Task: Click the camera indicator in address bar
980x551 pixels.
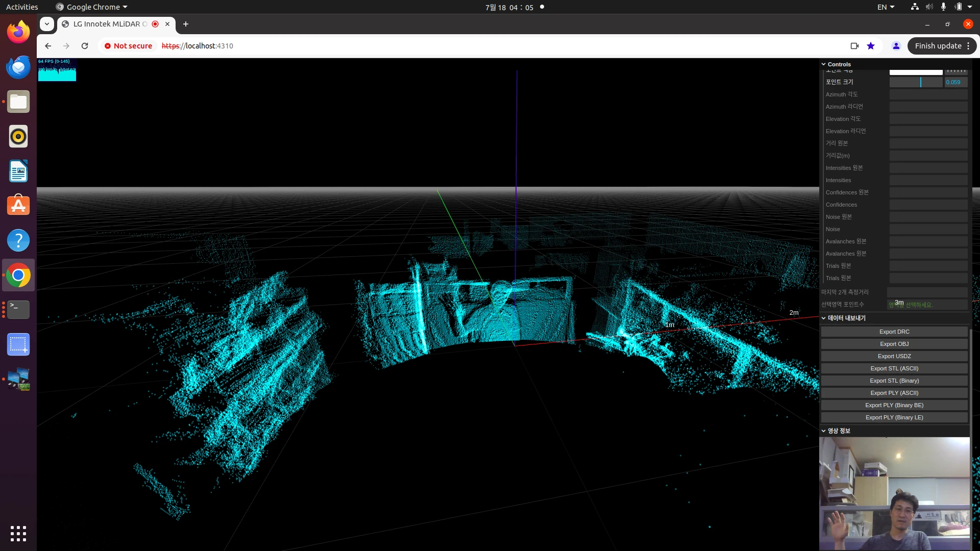Action: pos(854,46)
